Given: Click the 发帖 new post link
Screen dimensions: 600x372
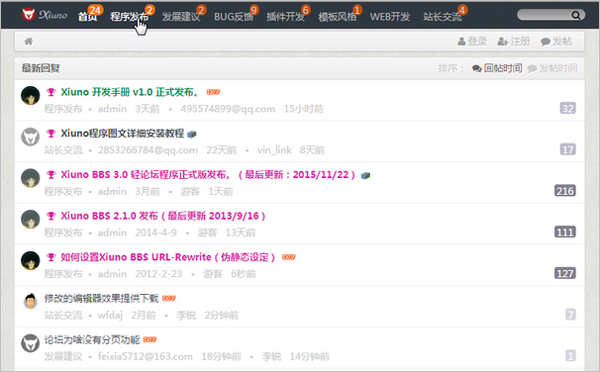Looking at the screenshot, I should point(556,41).
